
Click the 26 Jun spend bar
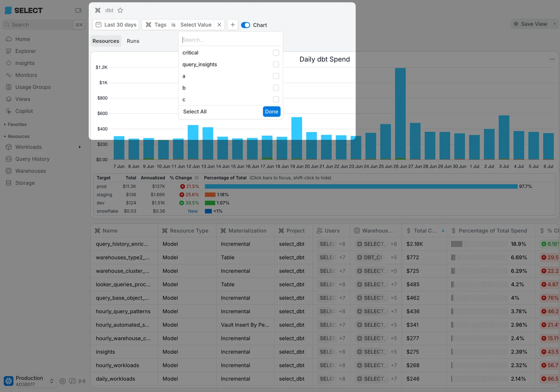click(x=400, y=114)
